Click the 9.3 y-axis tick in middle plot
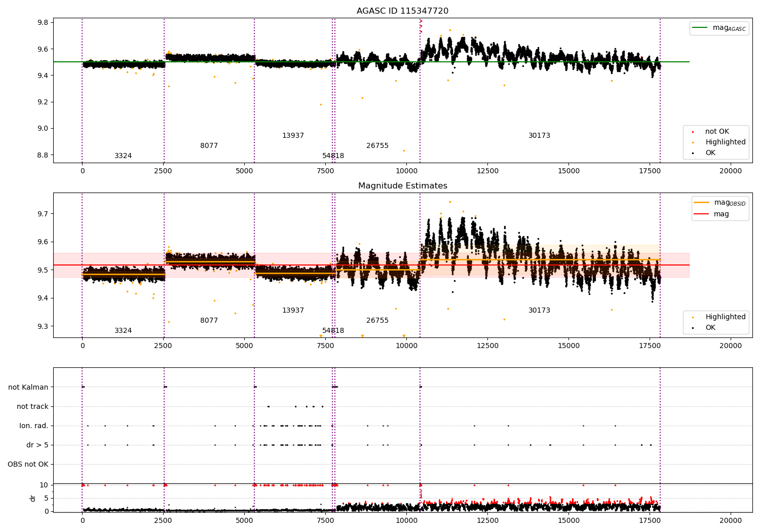This screenshot has width=760, height=532. (42, 326)
